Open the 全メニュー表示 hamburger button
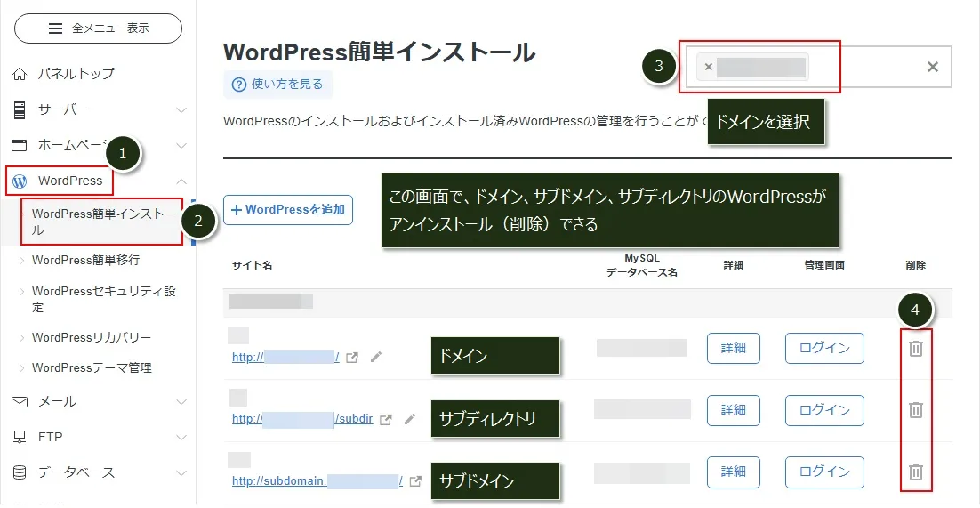This screenshot has height=508, width=980. pos(98,28)
